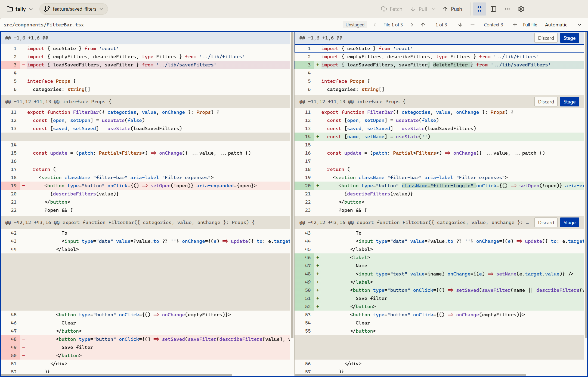Click the left pane horizontal scrollbar

[x=117, y=375]
